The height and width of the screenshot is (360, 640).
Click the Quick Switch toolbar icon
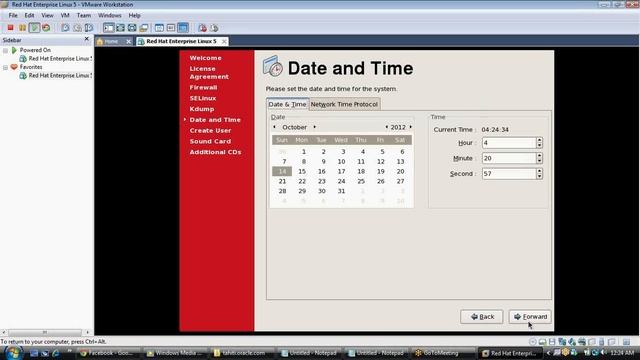click(120, 28)
